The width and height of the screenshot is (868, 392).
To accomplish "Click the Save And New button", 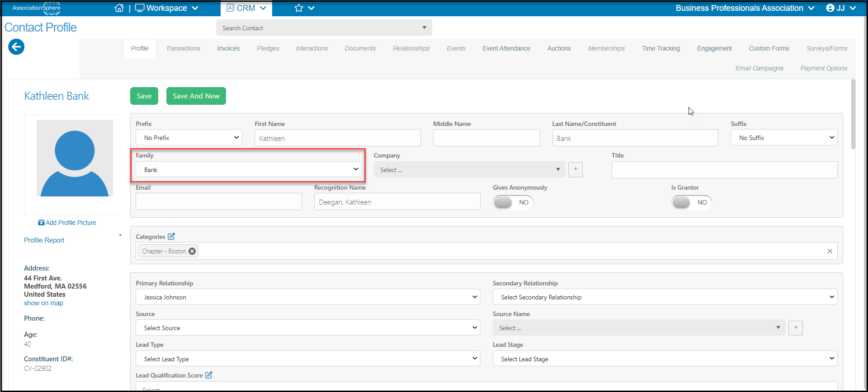I will click(x=196, y=96).
